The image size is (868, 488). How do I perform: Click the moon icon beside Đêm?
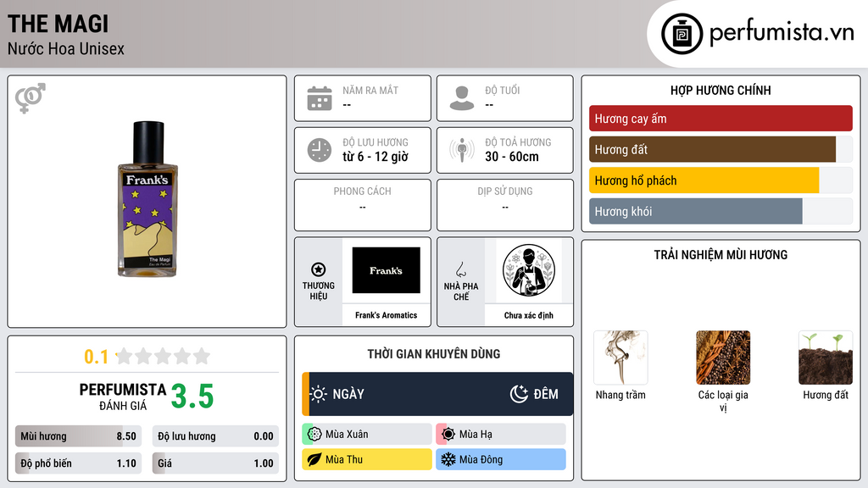pos(519,394)
